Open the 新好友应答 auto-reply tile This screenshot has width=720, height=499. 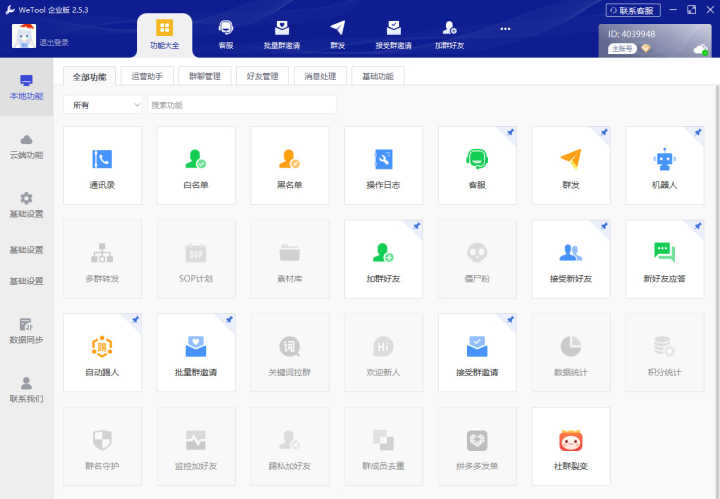664,259
